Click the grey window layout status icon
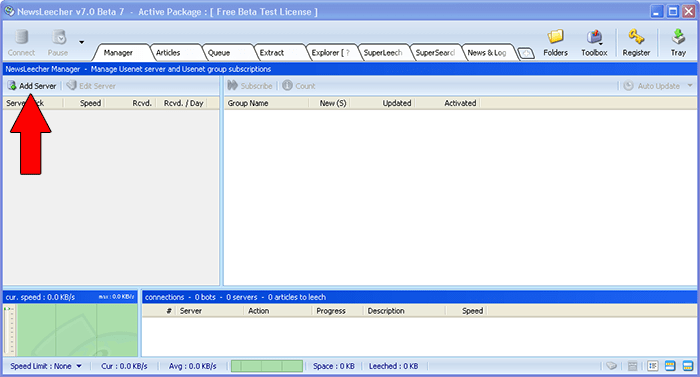 633,366
